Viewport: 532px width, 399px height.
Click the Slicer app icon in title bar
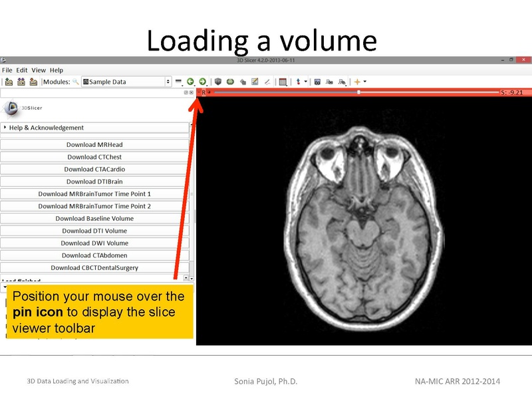pyautogui.click(x=3, y=60)
